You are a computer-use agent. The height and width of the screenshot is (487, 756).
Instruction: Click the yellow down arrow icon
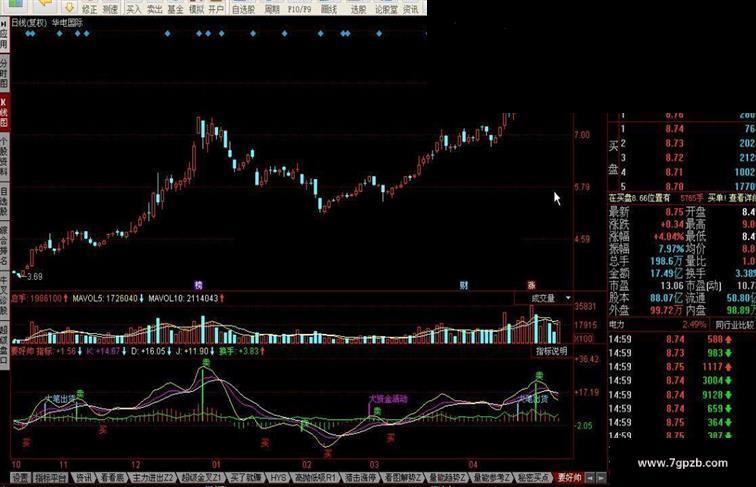(x=69, y=7)
